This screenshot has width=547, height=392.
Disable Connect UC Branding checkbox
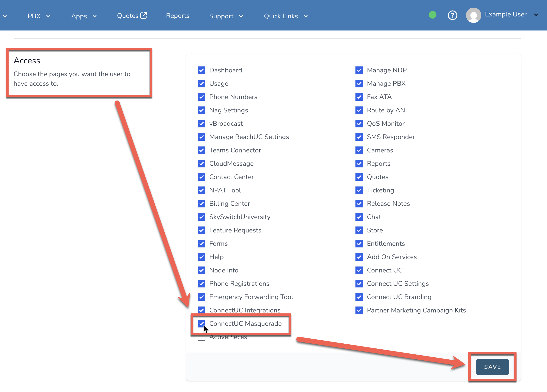[359, 297]
